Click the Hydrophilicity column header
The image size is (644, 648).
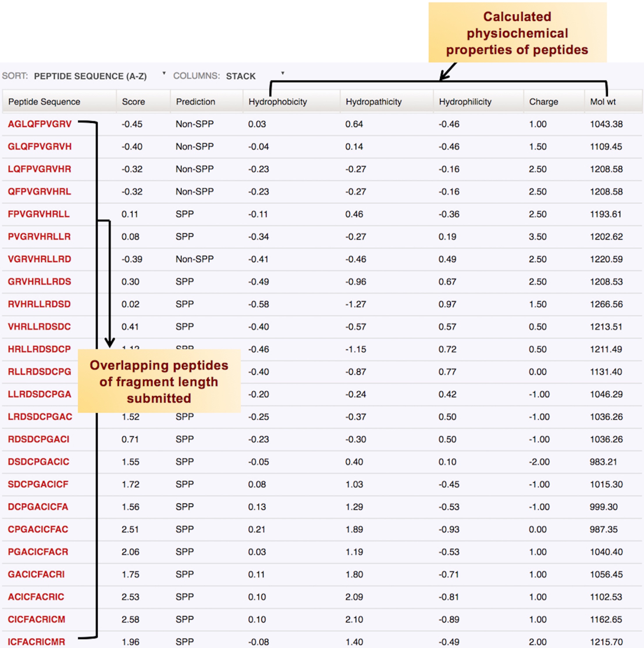tap(465, 102)
